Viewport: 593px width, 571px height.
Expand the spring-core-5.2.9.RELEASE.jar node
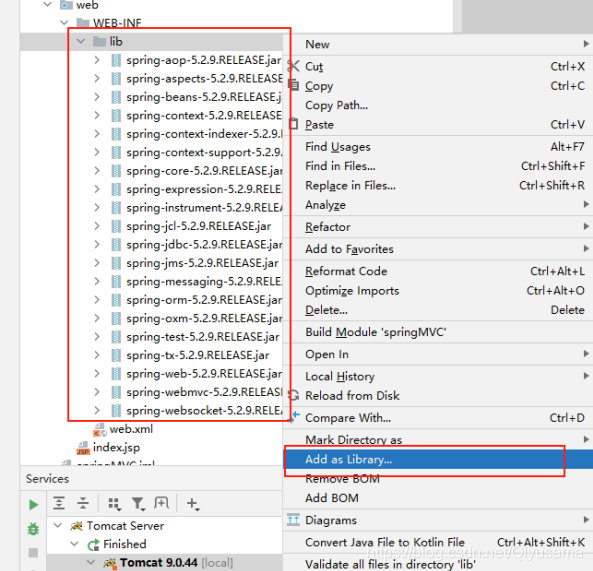(97, 171)
